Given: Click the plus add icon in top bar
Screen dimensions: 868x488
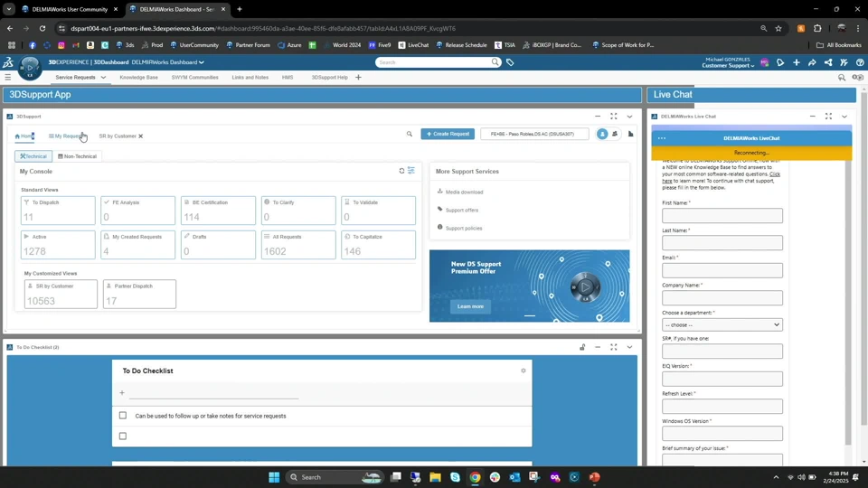Looking at the screenshot, I should click(796, 62).
